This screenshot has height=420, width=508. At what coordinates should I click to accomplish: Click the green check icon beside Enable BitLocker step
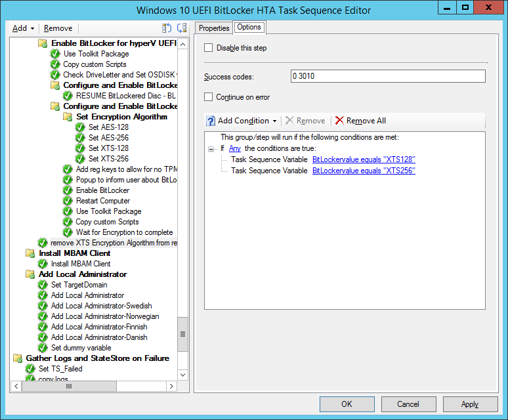point(68,190)
